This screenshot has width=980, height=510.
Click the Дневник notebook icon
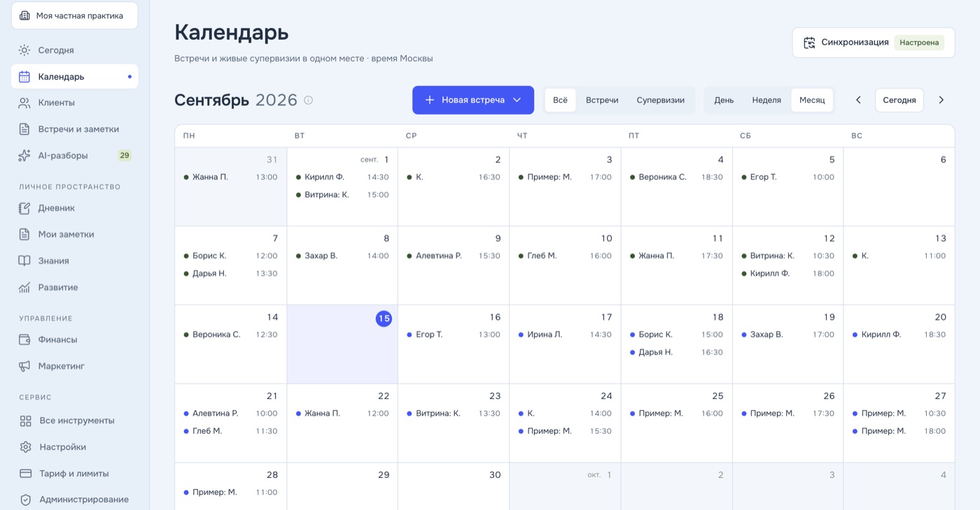(x=24, y=208)
